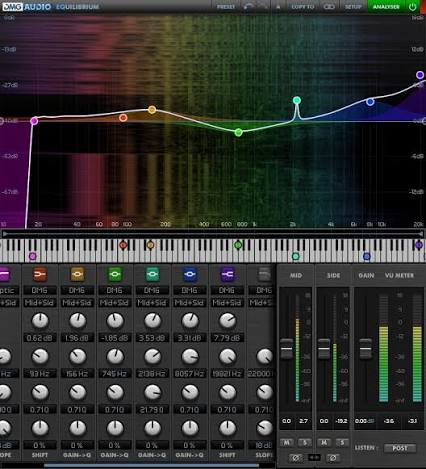Click the output GAIN fader handle

pyautogui.click(x=366, y=349)
